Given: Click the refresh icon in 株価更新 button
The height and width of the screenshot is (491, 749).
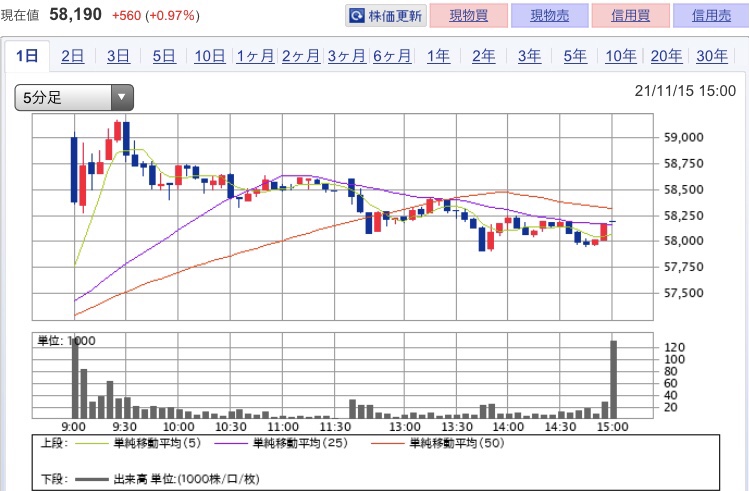Looking at the screenshot, I should [x=357, y=16].
